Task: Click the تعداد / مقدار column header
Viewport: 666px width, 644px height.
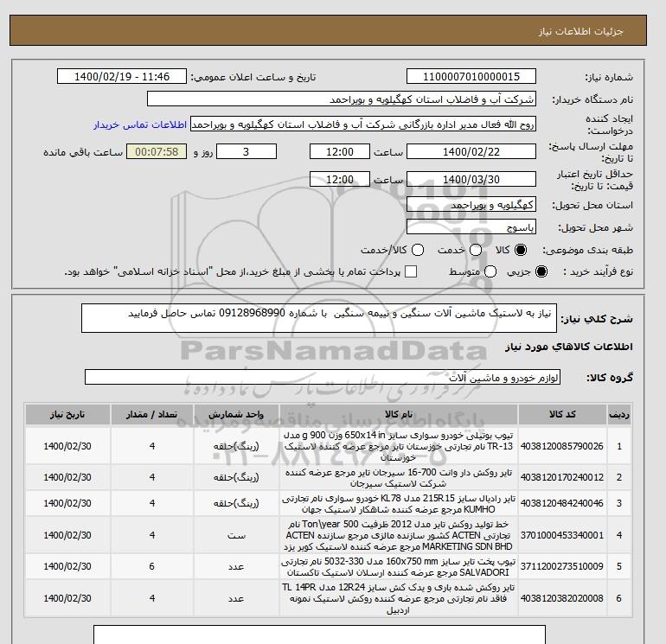Action: (152, 414)
